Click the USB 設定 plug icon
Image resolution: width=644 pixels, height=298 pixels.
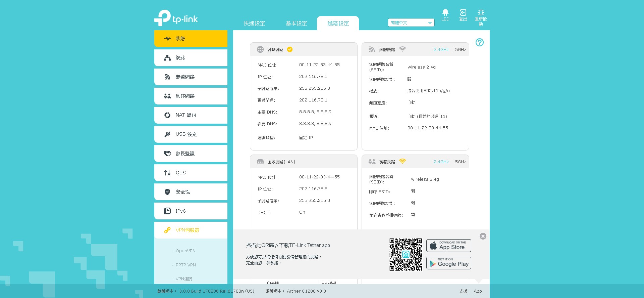tap(167, 134)
